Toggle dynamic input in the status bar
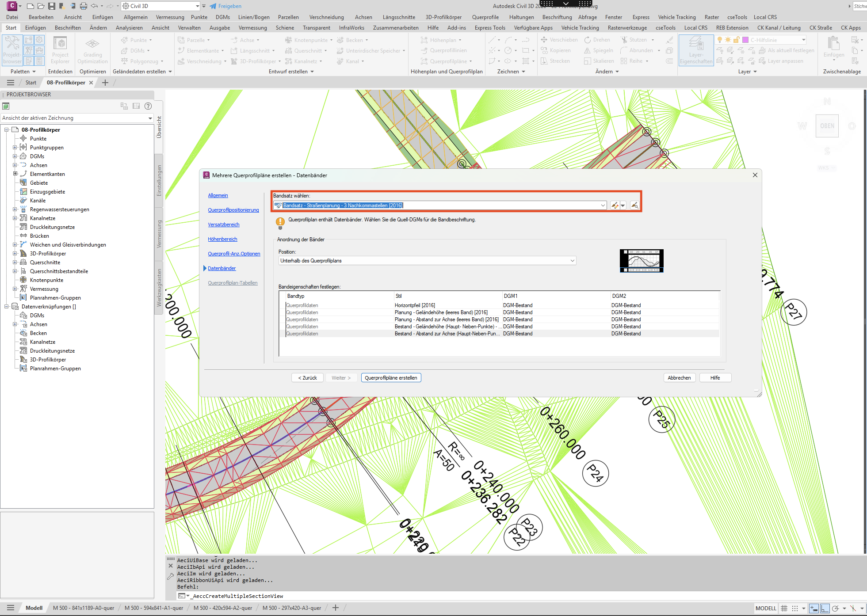This screenshot has width=867, height=616. (x=814, y=608)
